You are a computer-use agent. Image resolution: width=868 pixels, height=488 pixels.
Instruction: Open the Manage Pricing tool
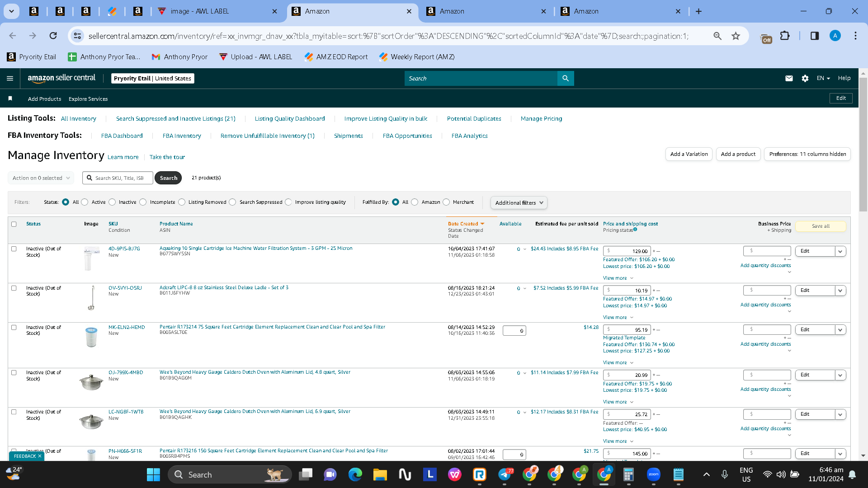[541, 119]
